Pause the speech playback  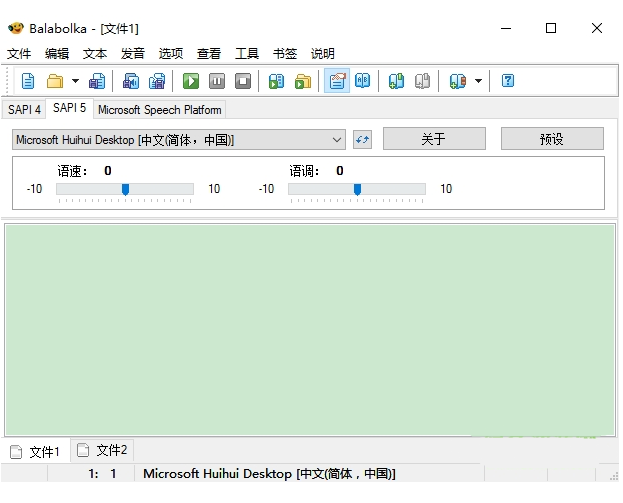click(217, 81)
